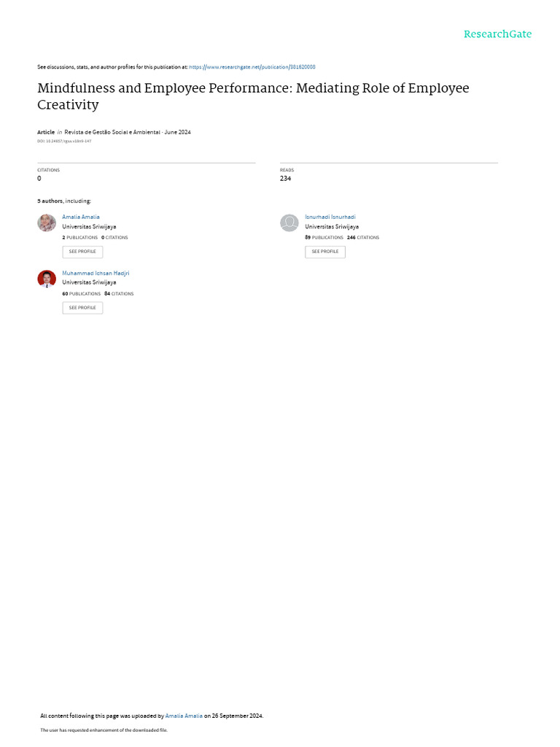
Task: Click the citations count of 0
Action: (x=39, y=178)
